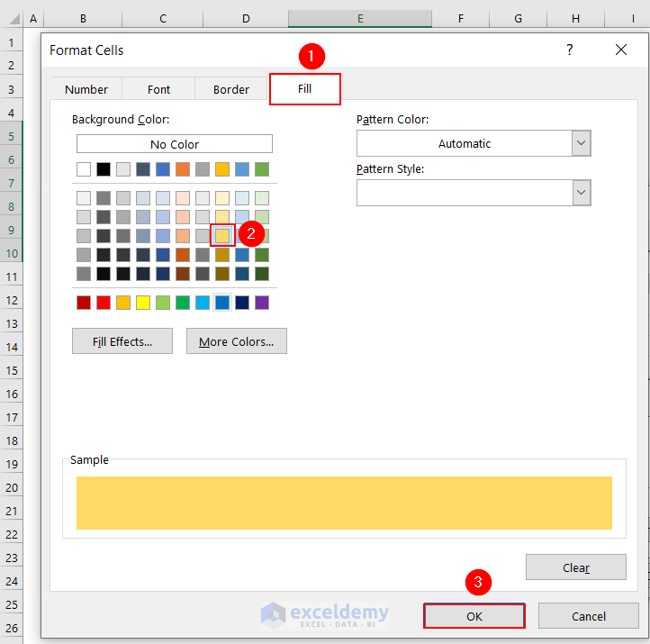
Task: Pick the darkest green shade swatch
Action: point(262,274)
